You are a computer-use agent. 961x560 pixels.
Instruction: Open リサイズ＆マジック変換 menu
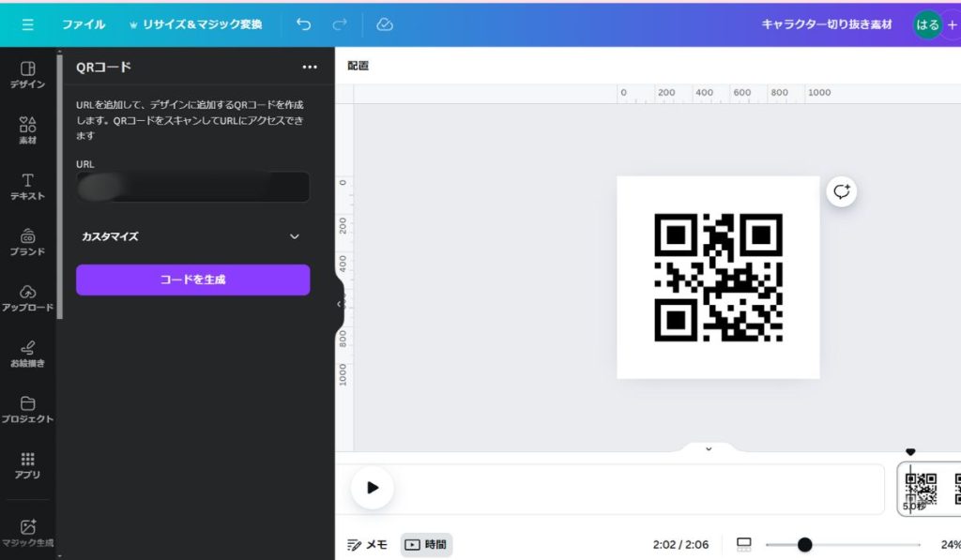coord(195,24)
